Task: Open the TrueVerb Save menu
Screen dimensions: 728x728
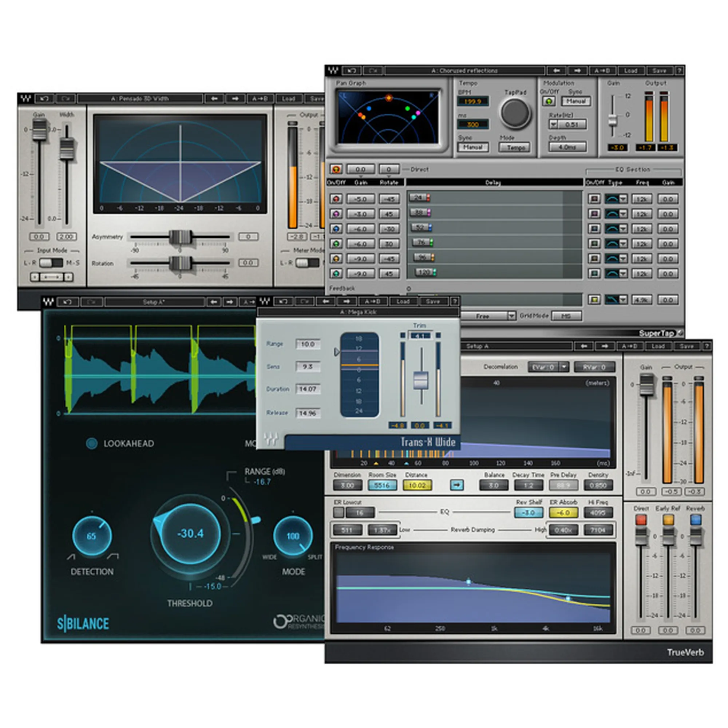Action: pos(687,346)
